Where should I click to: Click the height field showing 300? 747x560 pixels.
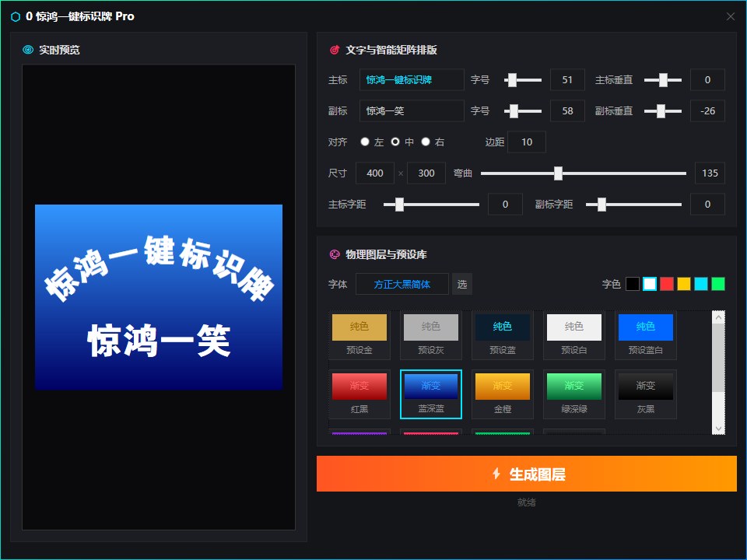(426, 173)
